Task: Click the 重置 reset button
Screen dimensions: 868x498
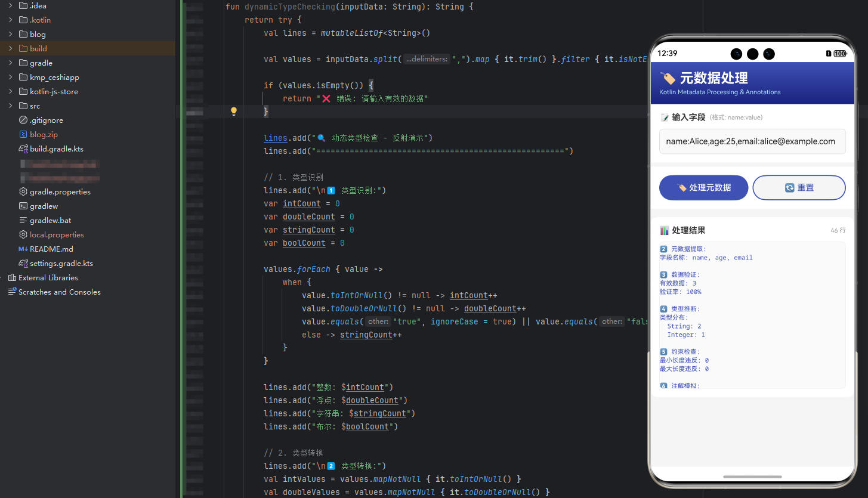Action: [799, 187]
